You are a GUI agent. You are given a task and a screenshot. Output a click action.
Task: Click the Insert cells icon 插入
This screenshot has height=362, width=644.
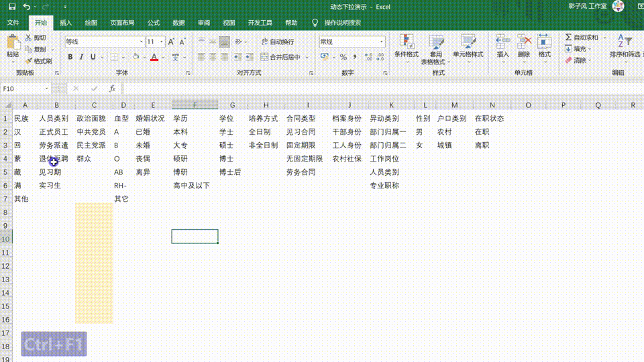[502, 48]
